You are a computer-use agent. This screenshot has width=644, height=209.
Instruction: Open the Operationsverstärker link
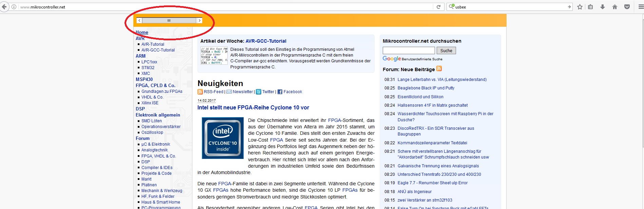[161, 127]
